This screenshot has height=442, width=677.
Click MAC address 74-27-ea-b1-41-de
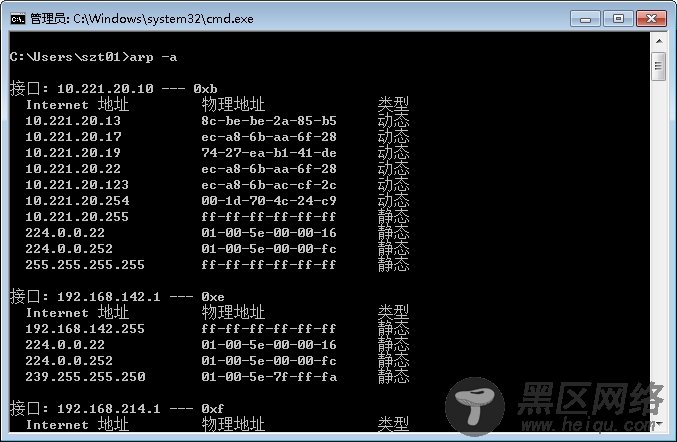pyautogui.click(x=269, y=152)
